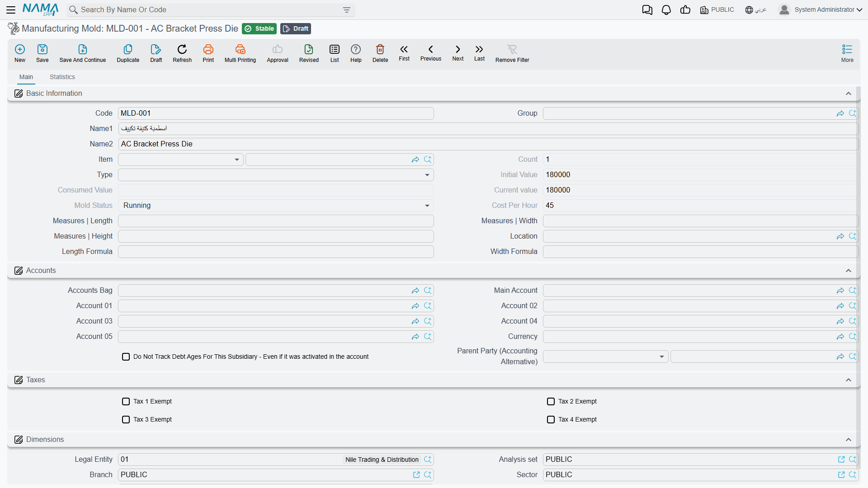This screenshot has width=868, height=488.
Task: Search lookup for Legal Entity
Action: [x=428, y=460]
